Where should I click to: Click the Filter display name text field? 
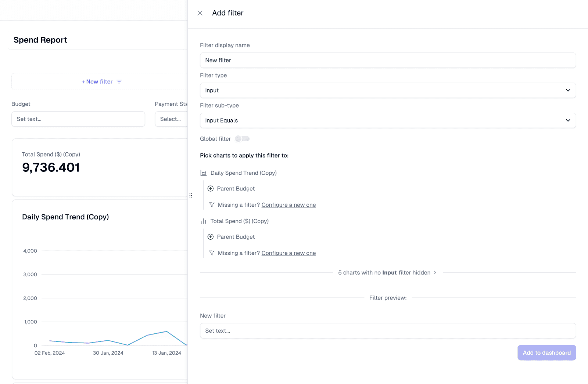click(x=388, y=60)
